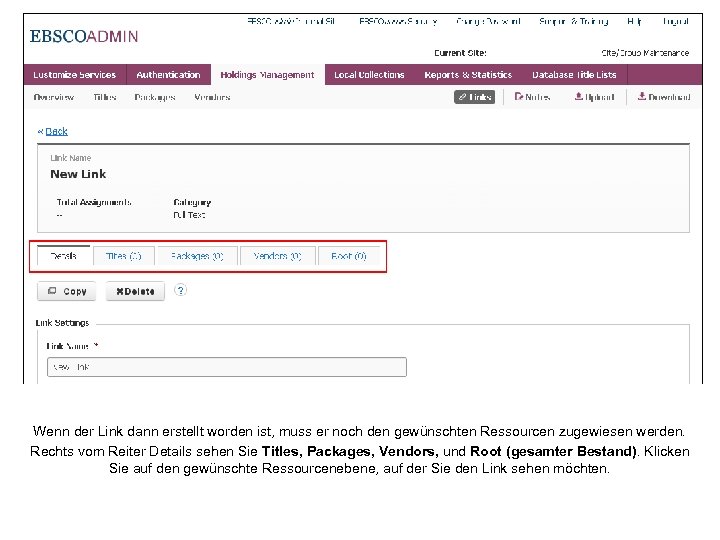Switch to the Packages (0) tab
The width and height of the screenshot is (720, 540).
[x=197, y=256]
